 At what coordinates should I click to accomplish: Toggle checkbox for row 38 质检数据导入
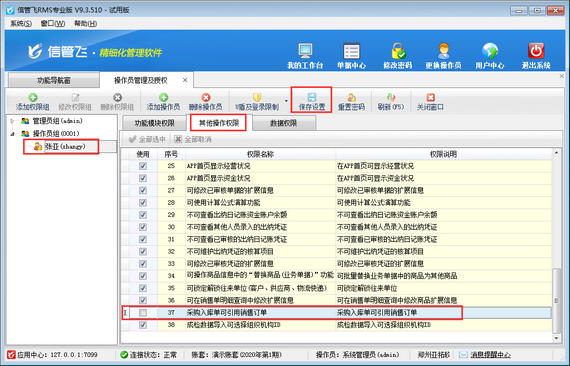click(143, 325)
